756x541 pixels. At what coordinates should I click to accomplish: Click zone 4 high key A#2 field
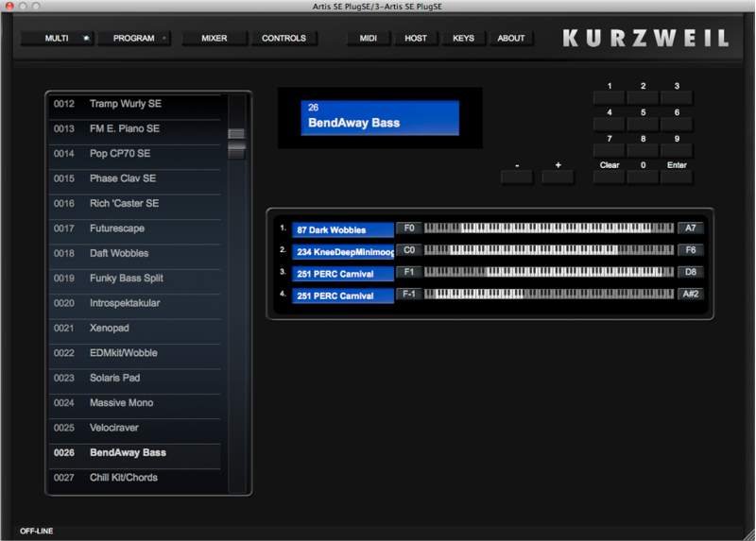point(690,295)
